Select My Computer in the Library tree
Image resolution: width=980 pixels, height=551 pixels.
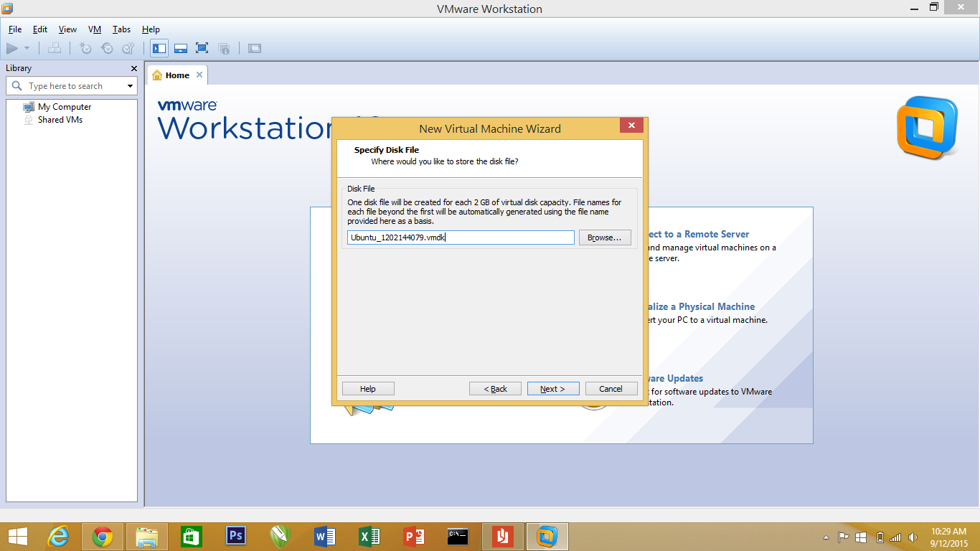[65, 107]
